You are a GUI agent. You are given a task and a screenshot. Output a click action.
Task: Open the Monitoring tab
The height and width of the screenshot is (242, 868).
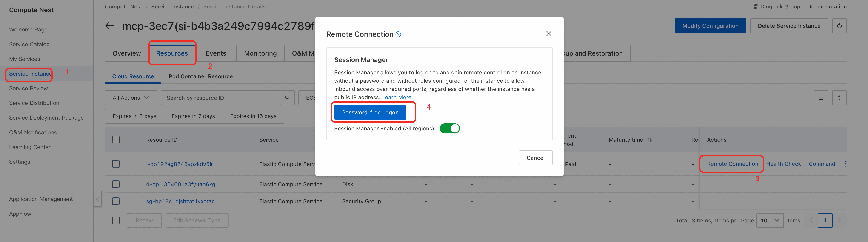[260, 53]
